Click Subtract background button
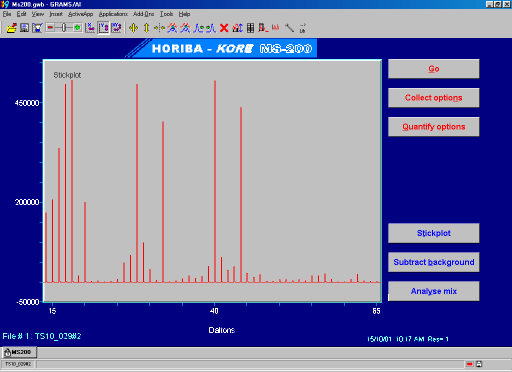Screen dimensions: 512x372 (x=434, y=262)
